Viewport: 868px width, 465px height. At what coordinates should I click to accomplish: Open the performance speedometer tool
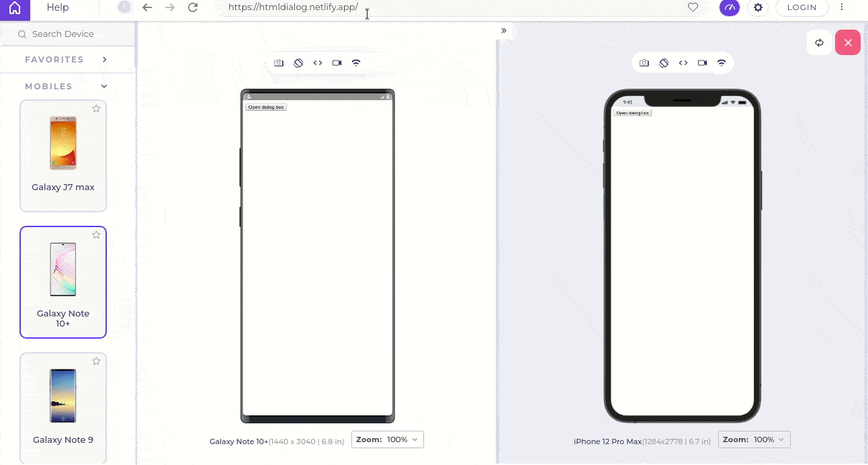(729, 8)
